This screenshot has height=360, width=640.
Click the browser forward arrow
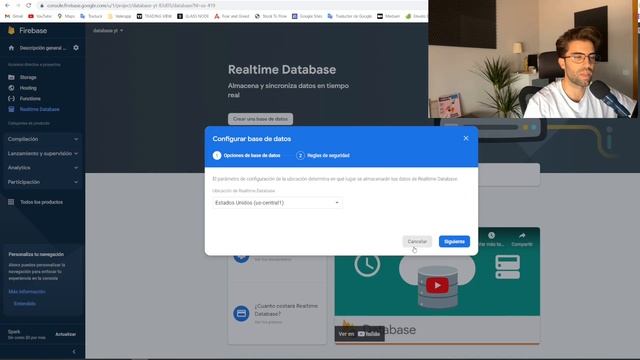pos(18,5)
